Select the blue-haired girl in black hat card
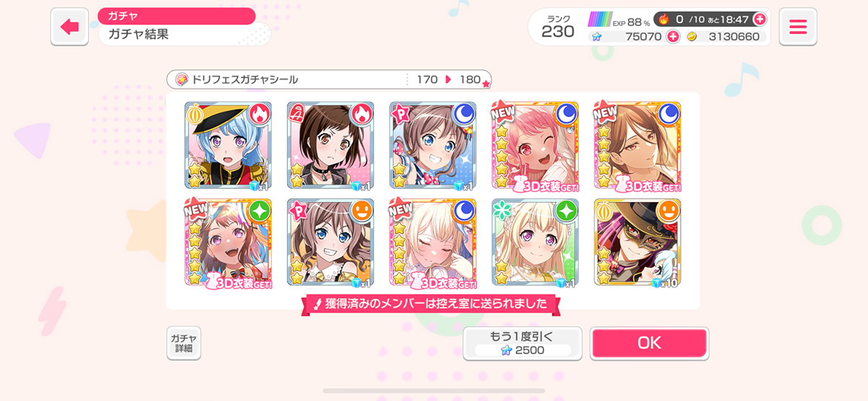Viewport: 868px width, 401px height. coord(228,145)
